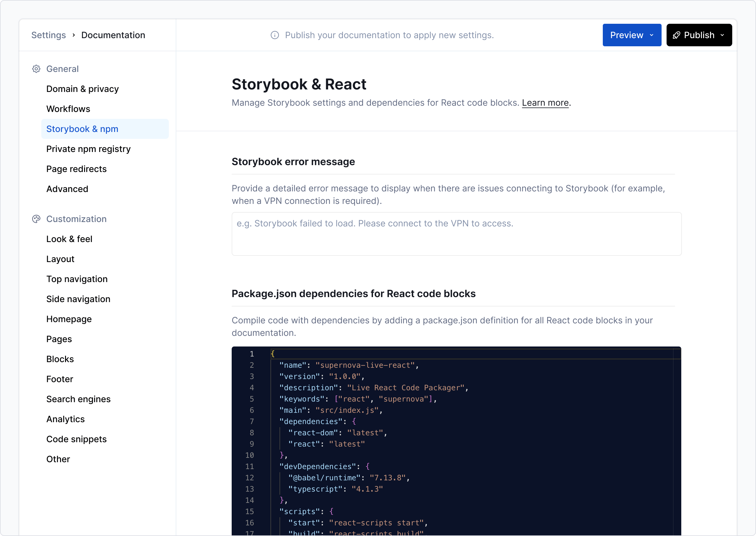This screenshot has width=756, height=536.
Task: Click the opening brace on line 1
Action: [273, 354]
